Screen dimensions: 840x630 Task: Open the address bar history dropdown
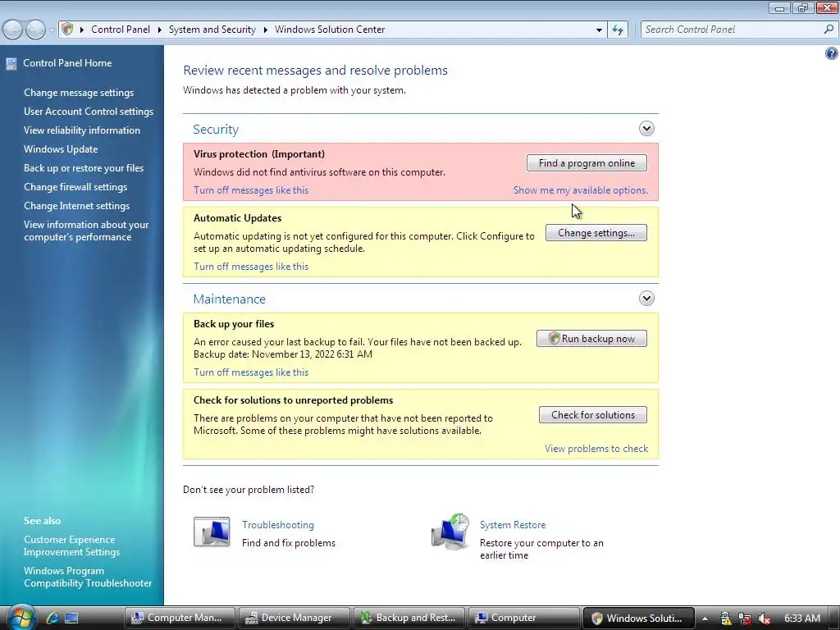point(599,30)
